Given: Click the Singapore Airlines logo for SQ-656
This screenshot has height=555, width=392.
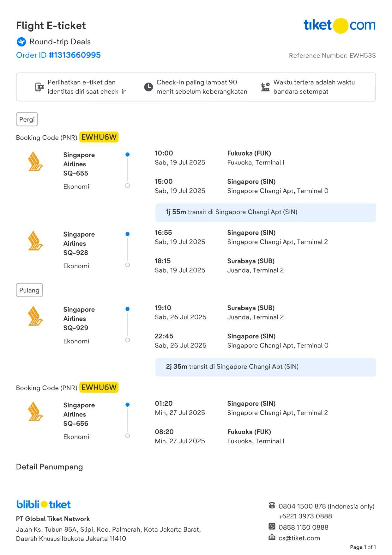Looking at the screenshot, I should click(35, 412).
